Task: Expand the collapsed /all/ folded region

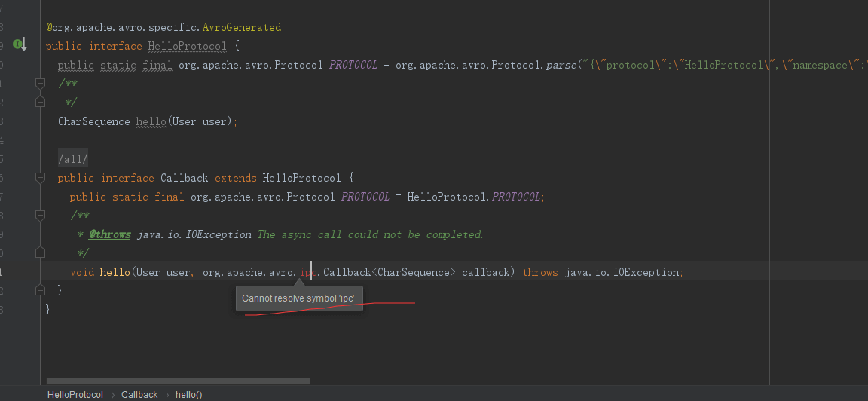Action: (x=72, y=159)
